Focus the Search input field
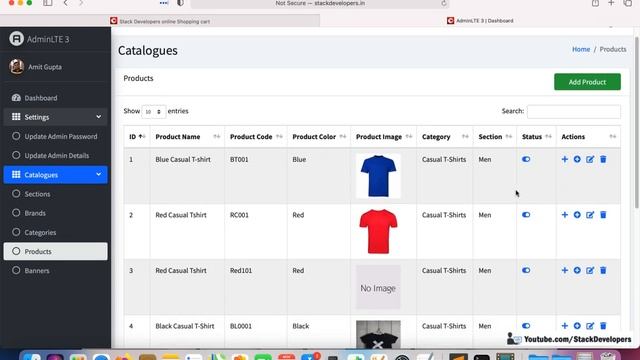The height and width of the screenshot is (360, 640). (x=574, y=111)
